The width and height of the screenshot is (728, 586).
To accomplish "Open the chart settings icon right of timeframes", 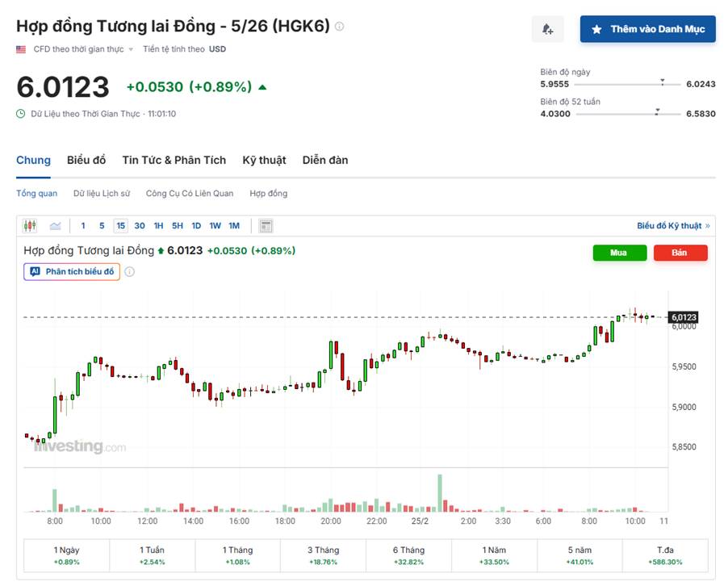I will [266, 225].
